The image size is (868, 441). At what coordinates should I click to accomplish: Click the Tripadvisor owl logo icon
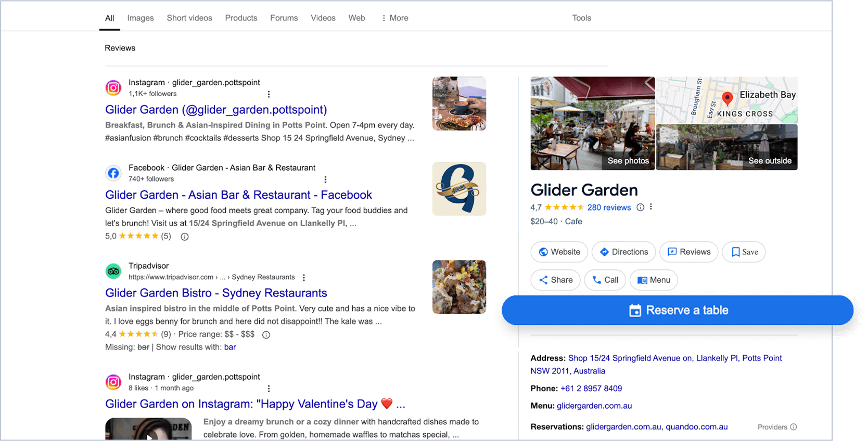pyautogui.click(x=113, y=271)
